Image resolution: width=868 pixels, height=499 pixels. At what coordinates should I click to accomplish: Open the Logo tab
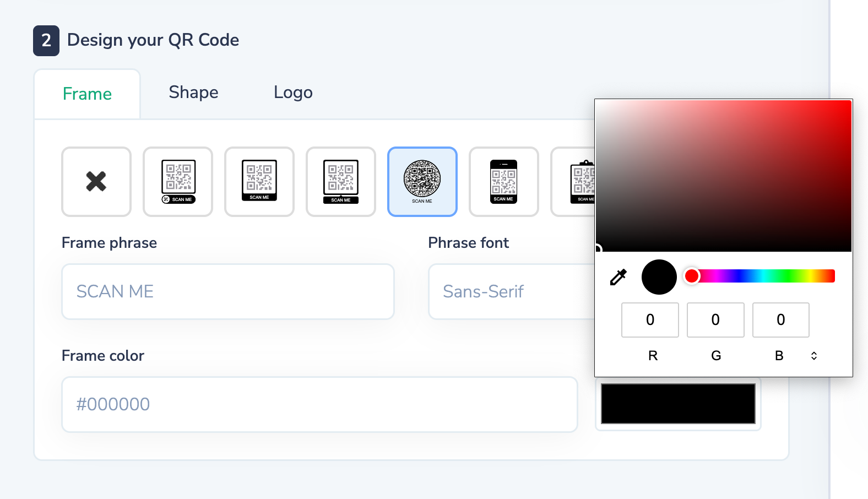[293, 93]
